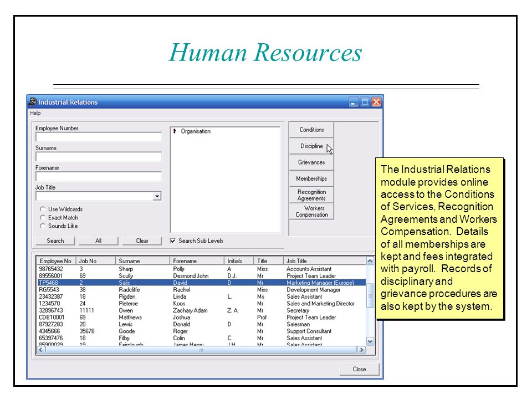Image resolution: width=532 pixels, height=399 pixels.
Task: Open Workers Compensation
Action: (311, 211)
